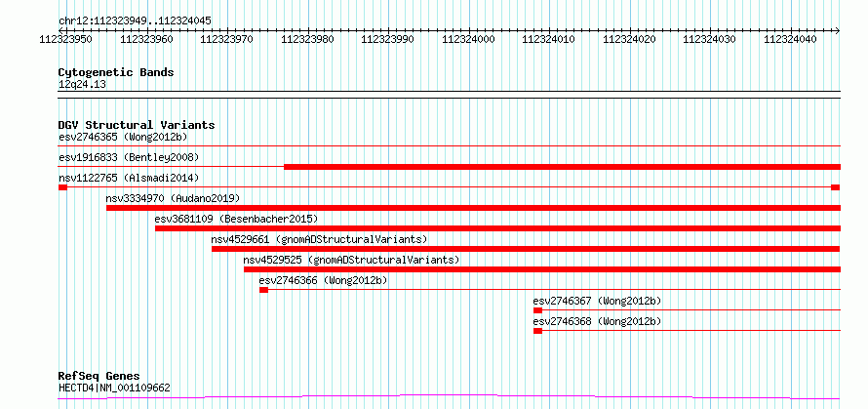Open the RefSeq Genes track title
This screenshot has width=868, height=409.
point(99,377)
